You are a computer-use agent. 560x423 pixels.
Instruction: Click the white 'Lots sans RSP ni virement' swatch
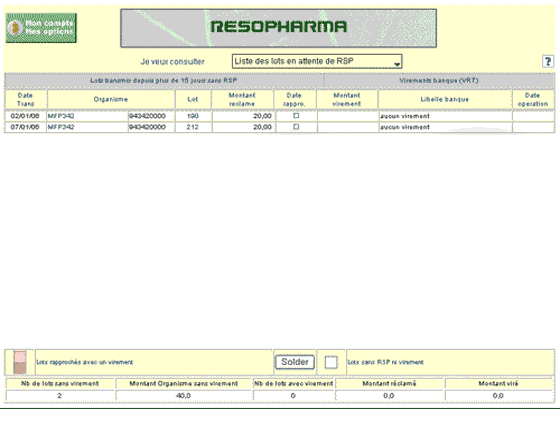pos(331,362)
